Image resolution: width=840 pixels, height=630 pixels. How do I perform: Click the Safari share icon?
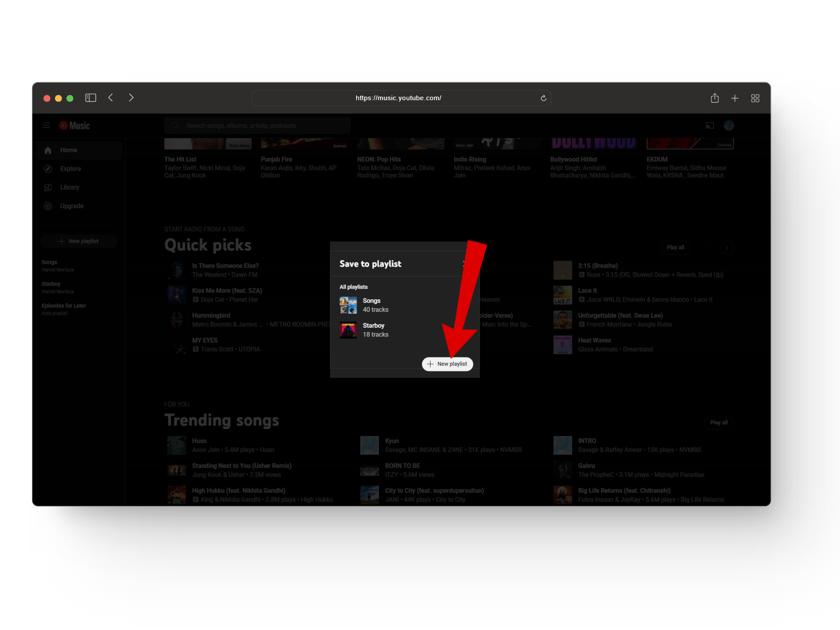coord(714,98)
